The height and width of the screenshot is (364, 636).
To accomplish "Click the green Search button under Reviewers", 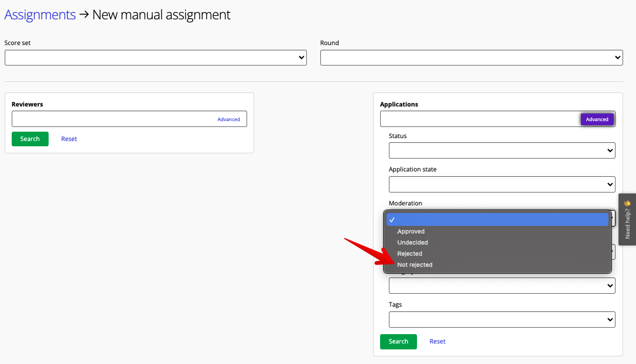I will [x=30, y=139].
